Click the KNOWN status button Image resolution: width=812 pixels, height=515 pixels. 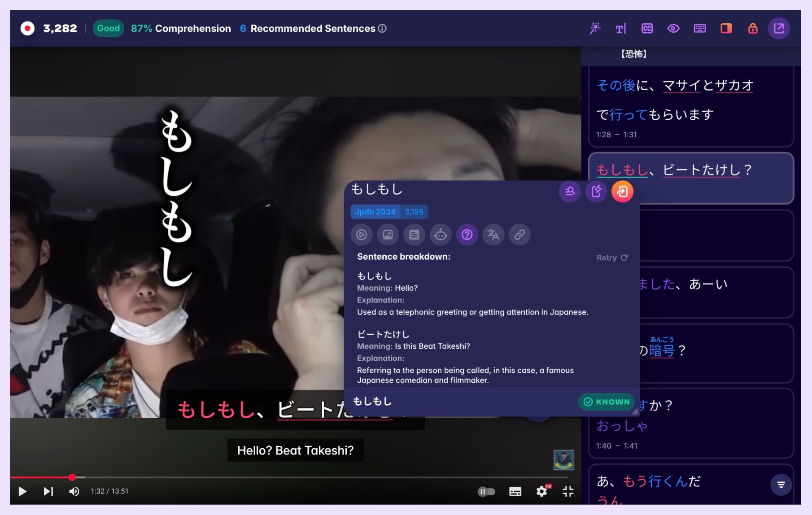(x=607, y=402)
